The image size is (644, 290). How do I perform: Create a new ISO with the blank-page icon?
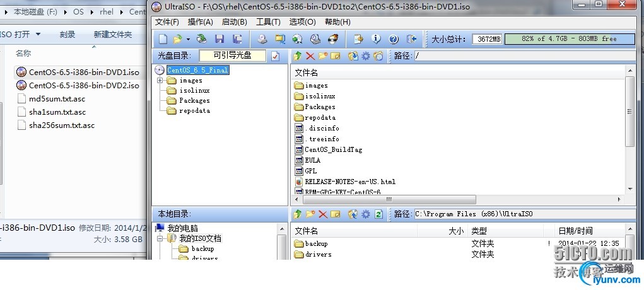pyautogui.click(x=163, y=39)
